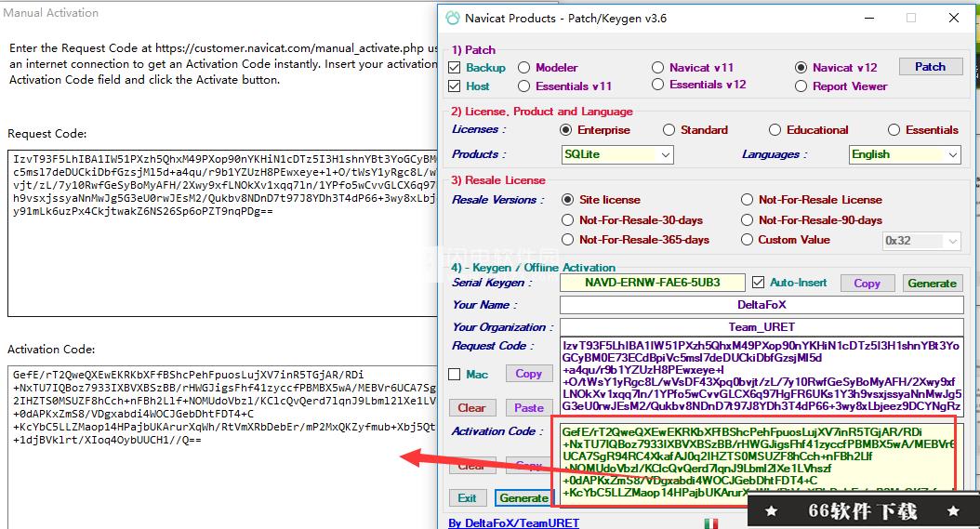
Task: Click the Exit button
Action: click(466, 498)
